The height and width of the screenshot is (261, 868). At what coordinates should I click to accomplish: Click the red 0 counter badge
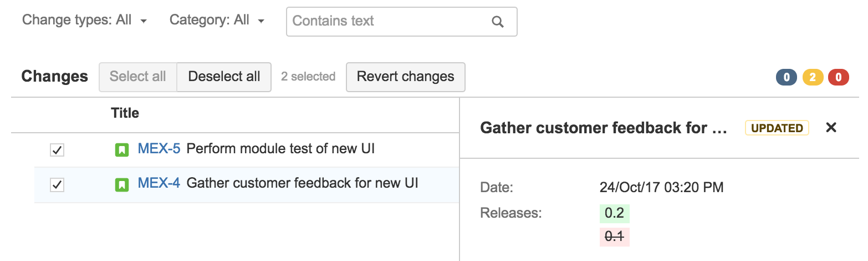[839, 77]
